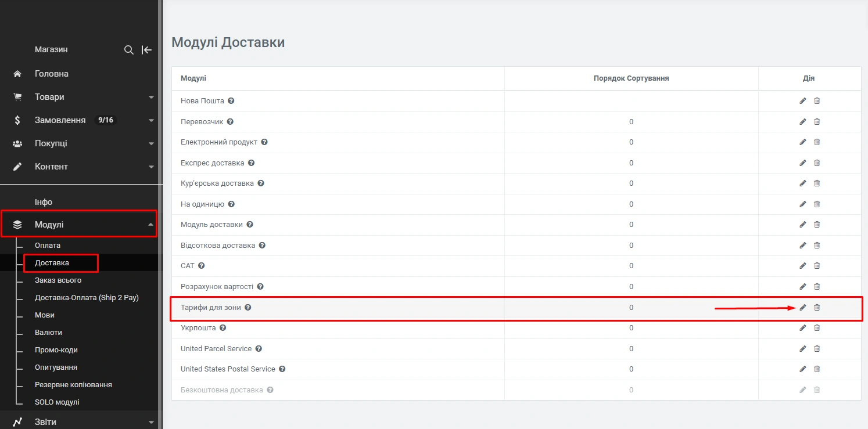Click the help icon next to Укрпошта

[223, 328]
